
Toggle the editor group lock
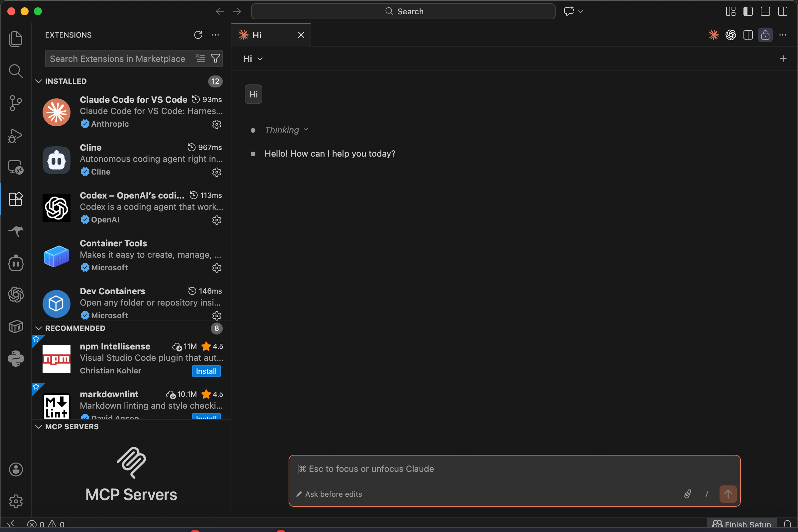coord(765,35)
